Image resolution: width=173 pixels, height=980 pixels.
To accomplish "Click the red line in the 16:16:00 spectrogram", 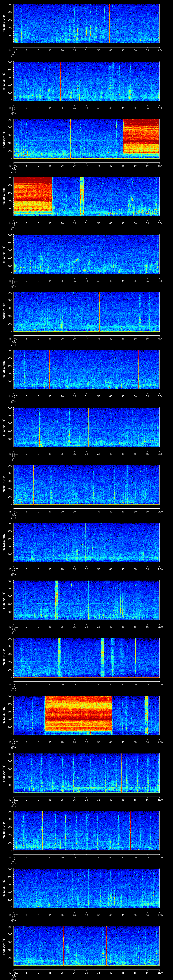I will pos(88,888).
